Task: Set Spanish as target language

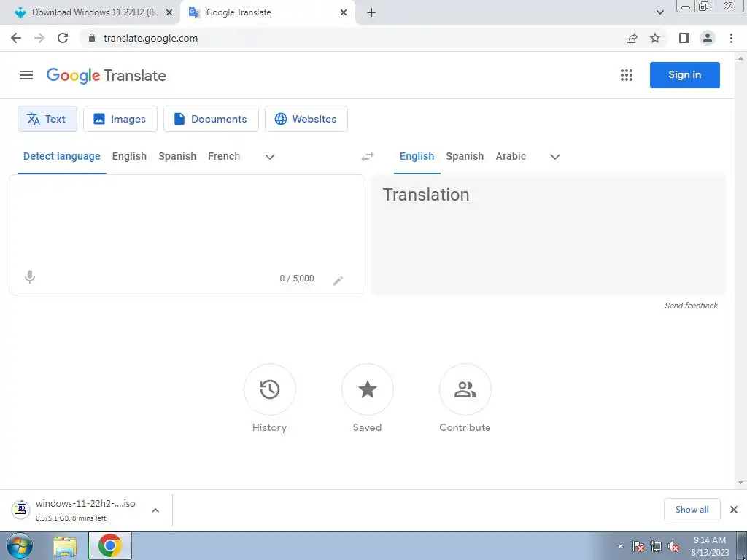Action: [465, 156]
